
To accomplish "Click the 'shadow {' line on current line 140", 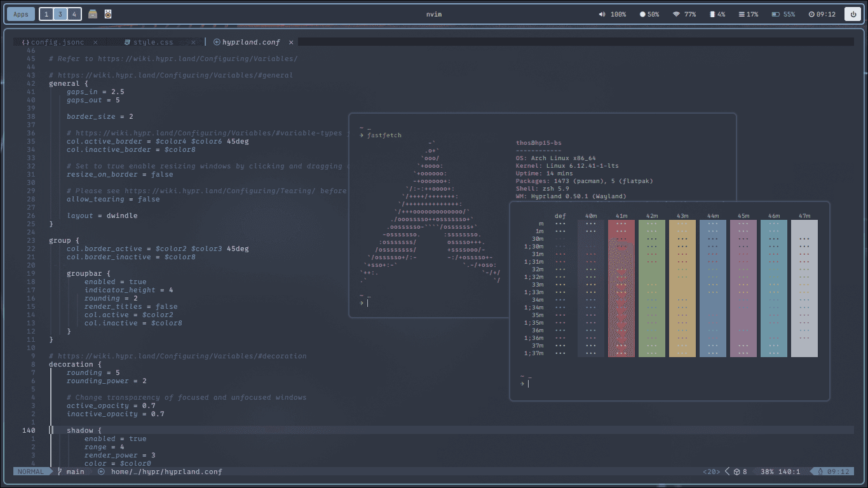I will 85,430.
